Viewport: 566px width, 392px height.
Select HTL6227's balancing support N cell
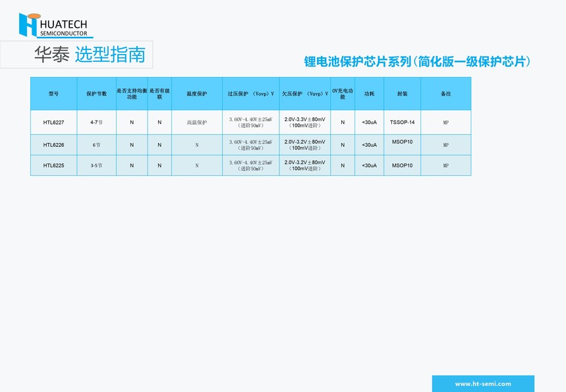[132, 123]
